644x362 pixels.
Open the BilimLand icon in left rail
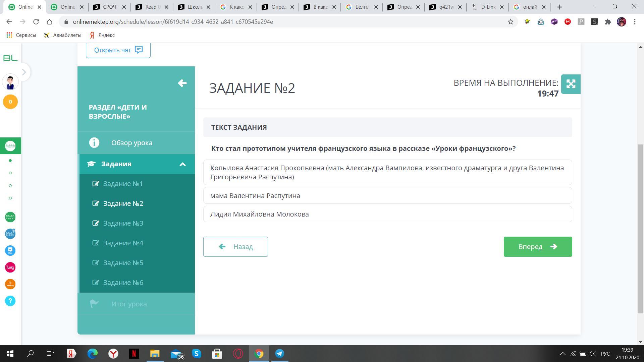tap(10, 217)
